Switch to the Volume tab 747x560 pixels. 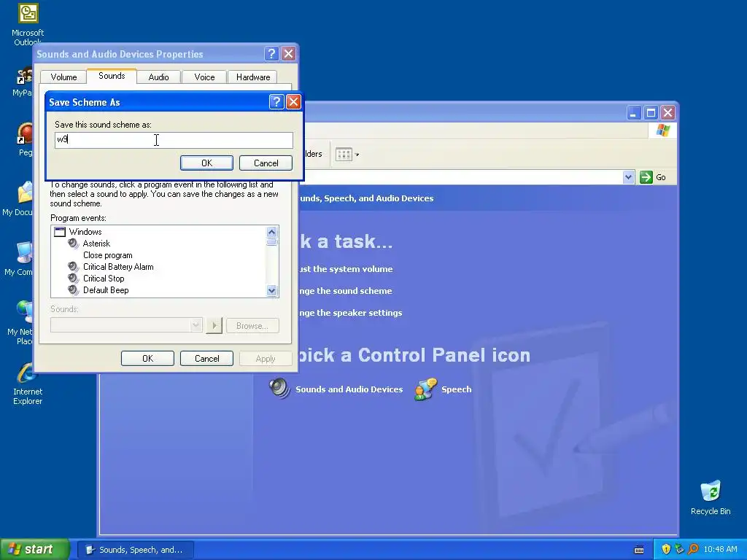click(64, 77)
